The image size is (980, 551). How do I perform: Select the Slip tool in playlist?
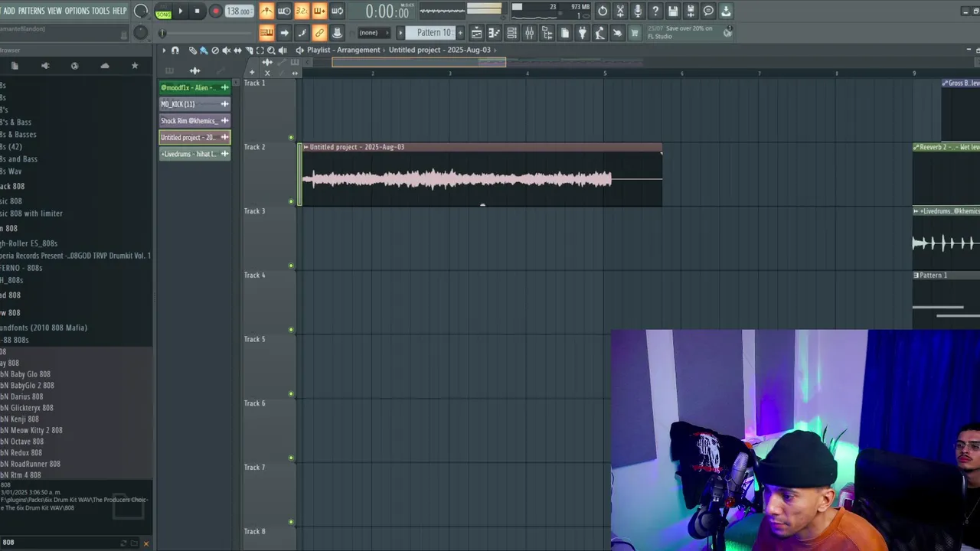coord(237,50)
